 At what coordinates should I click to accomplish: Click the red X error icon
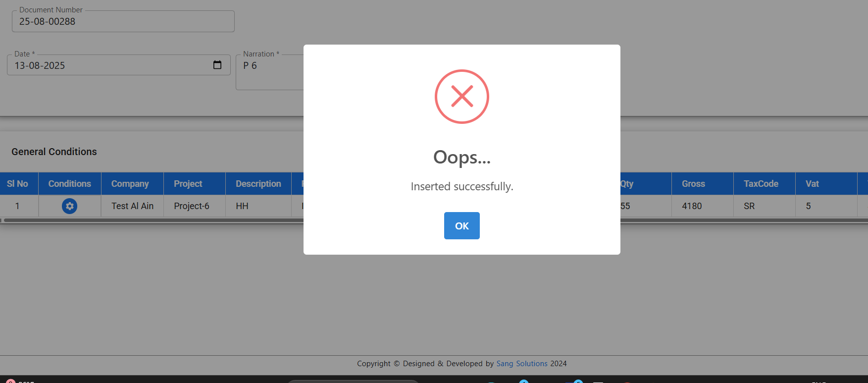461,97
